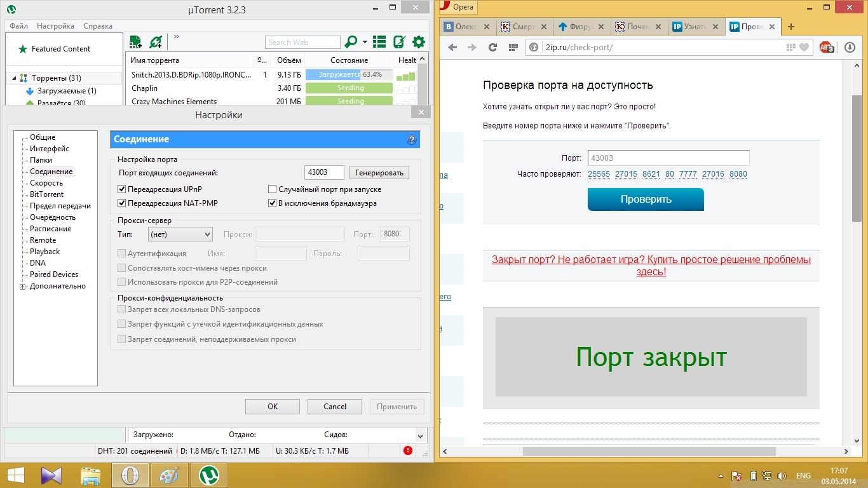Click the 25565 frequent port link
Viewport: 868px width, 488px height.
(x=599, y=174)
